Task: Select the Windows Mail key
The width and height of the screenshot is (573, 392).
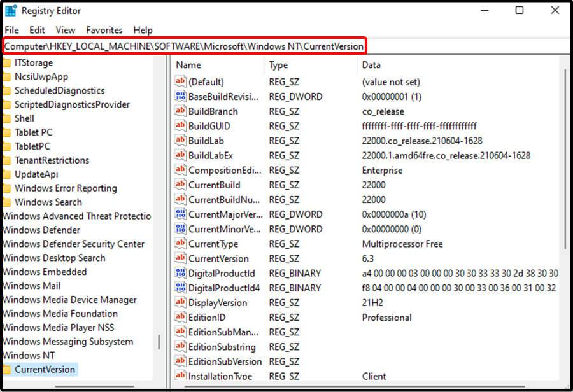Action: [x=31, y=286]
